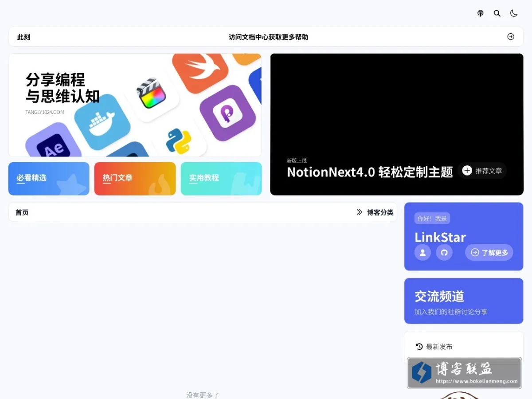
Task: Click the Python logo app icon
Action: pyautogui.click(x=179, y=141)
